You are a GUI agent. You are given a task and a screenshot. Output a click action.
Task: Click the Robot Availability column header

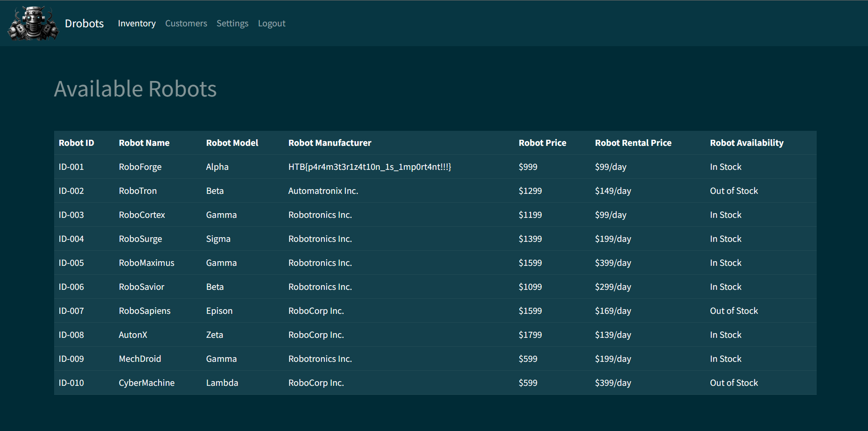pyautogui.click(x=746, y=143)
